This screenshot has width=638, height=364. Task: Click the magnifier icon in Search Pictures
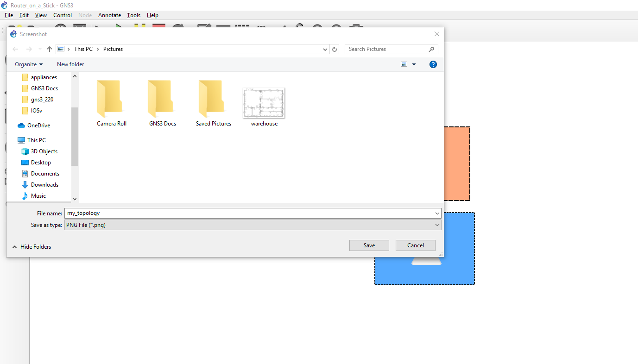point(431,49)
